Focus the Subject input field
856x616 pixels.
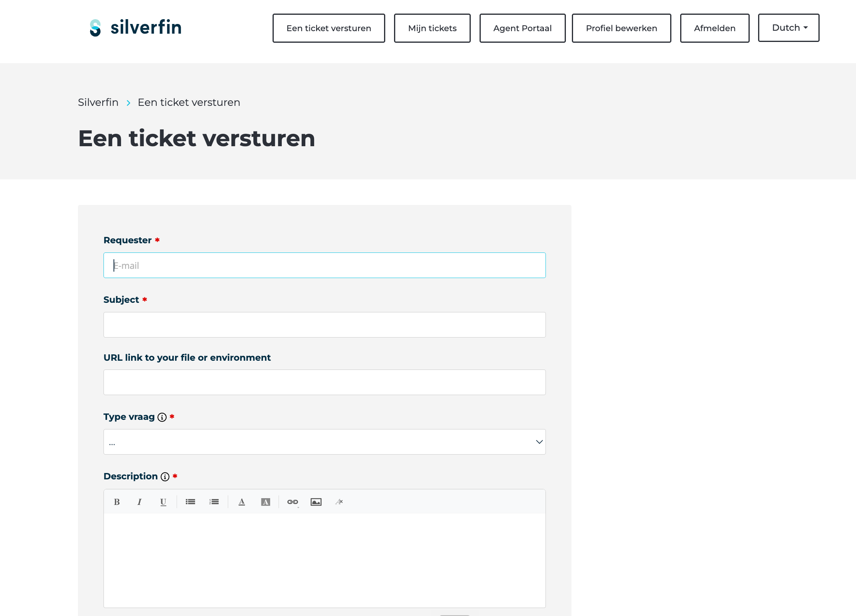click(324, 325)
